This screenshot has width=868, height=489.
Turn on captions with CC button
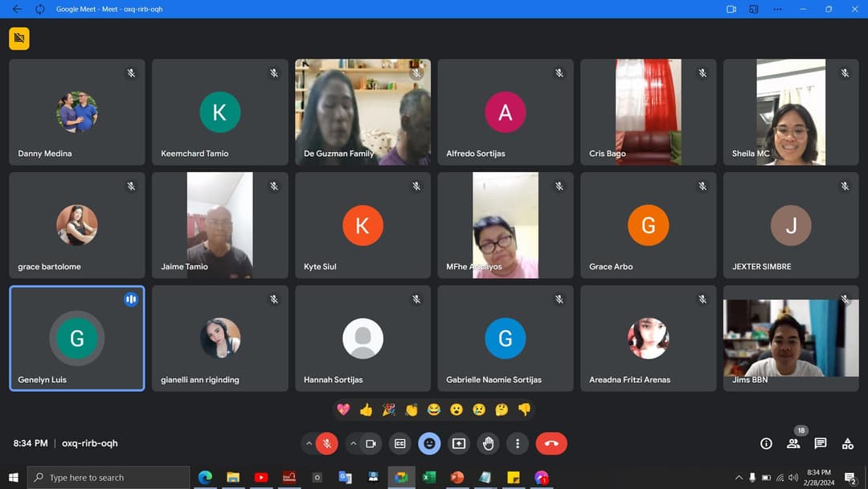coord(399,444)
